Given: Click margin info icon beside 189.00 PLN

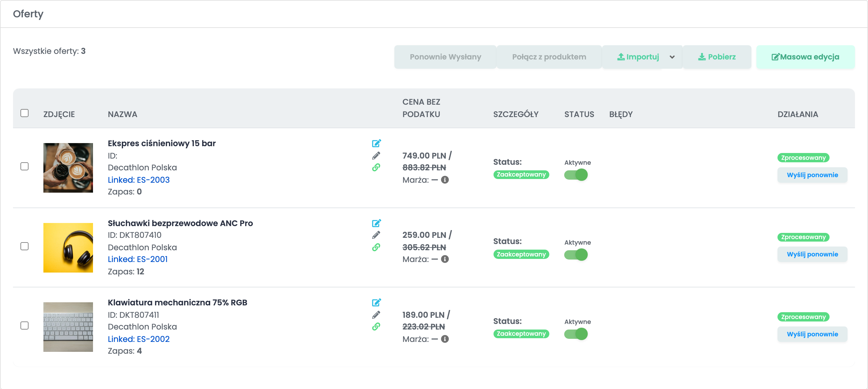Looking at the screenshot, I should [x=445, y=339].
